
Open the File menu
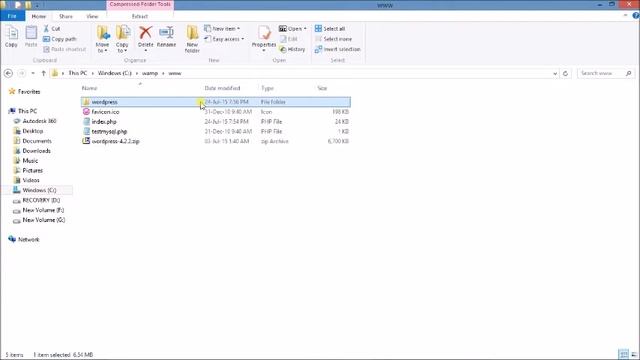[12, 16]
